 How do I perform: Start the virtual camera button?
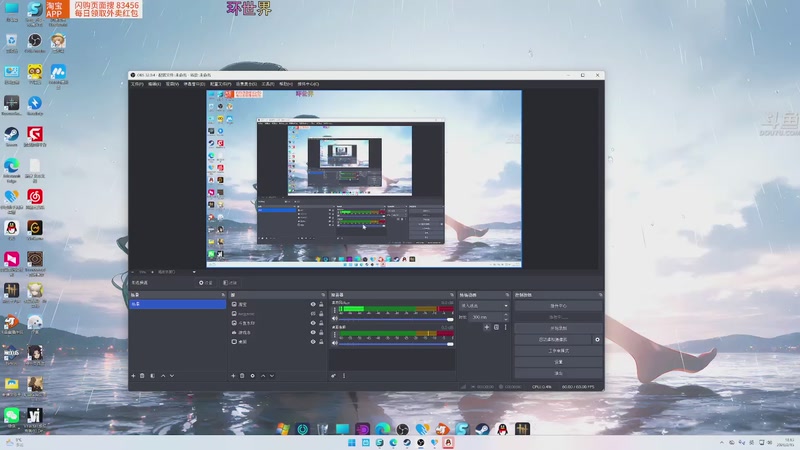click(x=553, y=339)
